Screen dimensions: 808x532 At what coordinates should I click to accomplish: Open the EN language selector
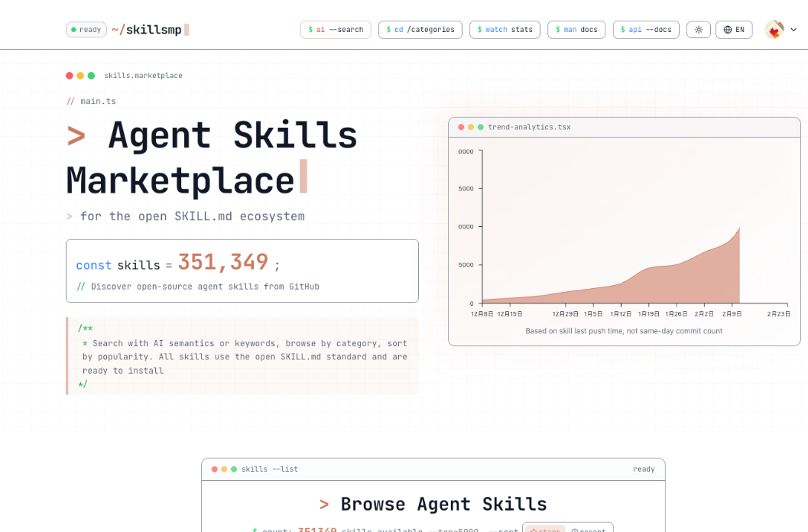click(734, 30)
